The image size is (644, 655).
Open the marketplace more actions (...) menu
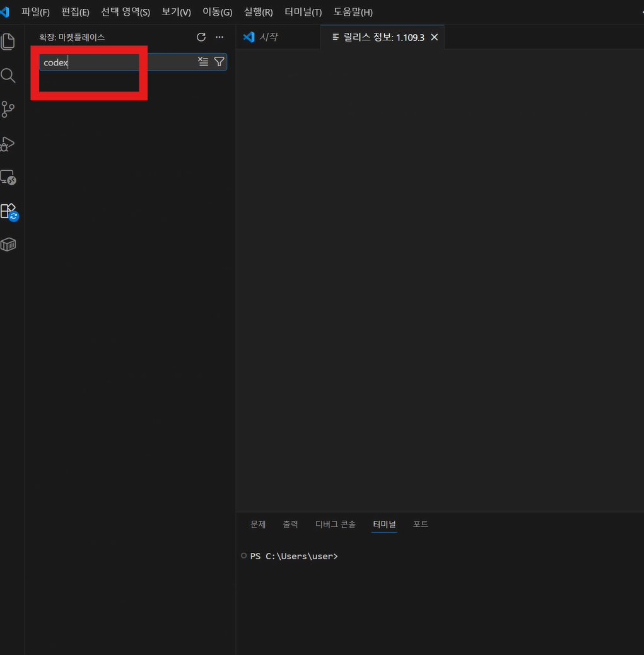pyautogui.click(x=220, y=37)
